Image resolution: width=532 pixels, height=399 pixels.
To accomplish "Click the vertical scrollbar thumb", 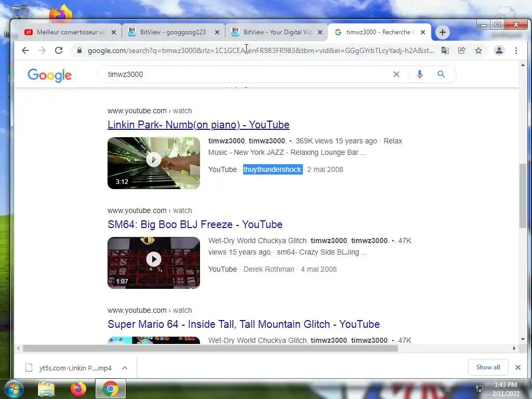I will click(x=523, y=196).
